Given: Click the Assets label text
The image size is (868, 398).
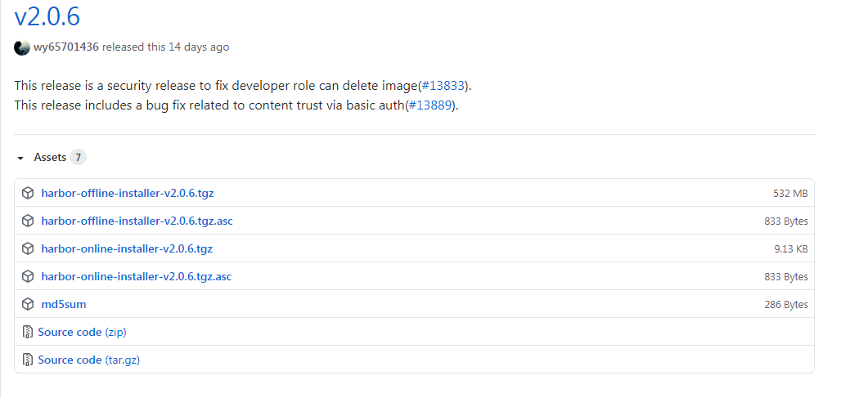Looking at the screenshot, I should click(x=50, y=158).
